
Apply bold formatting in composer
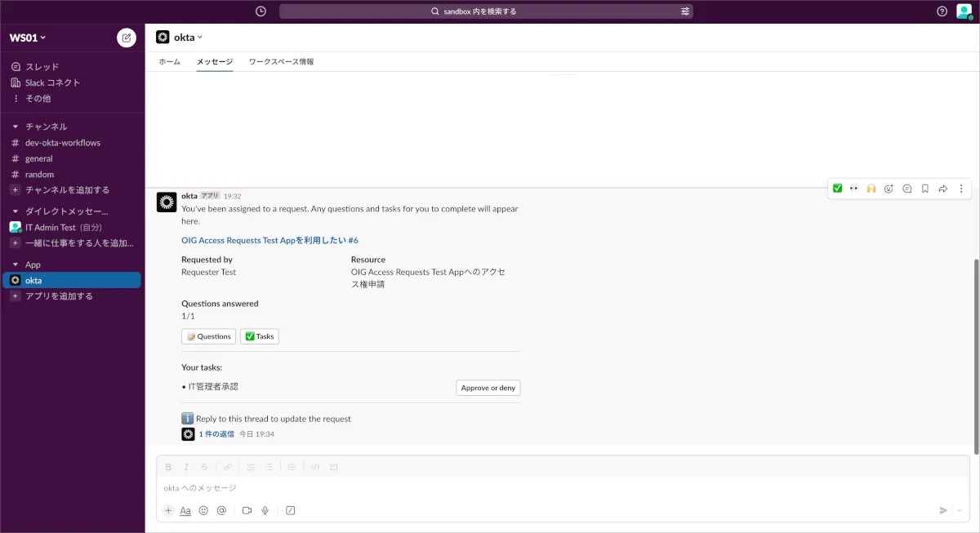tap(168, 467)
